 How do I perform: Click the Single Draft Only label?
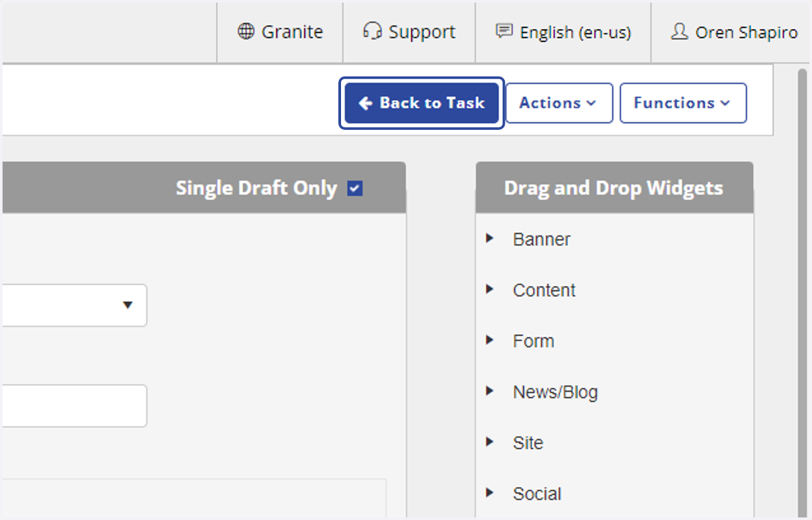[256, 189]
